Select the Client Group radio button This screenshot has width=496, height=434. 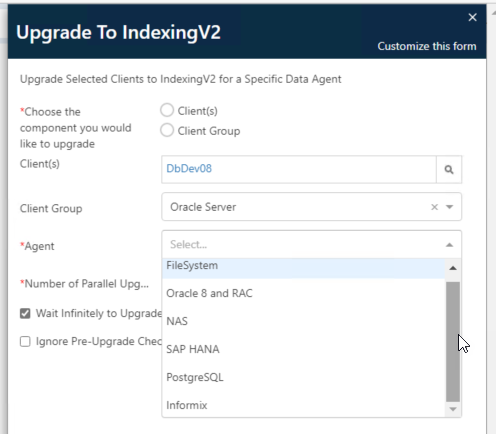pos(167,130)
